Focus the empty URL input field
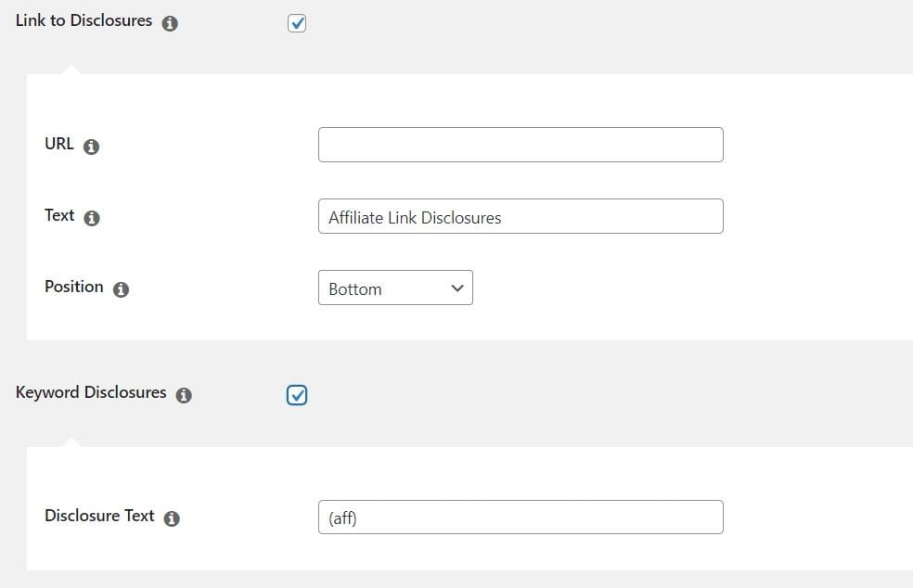This screenshot has height=588, width=913. [x=520, y=144]
